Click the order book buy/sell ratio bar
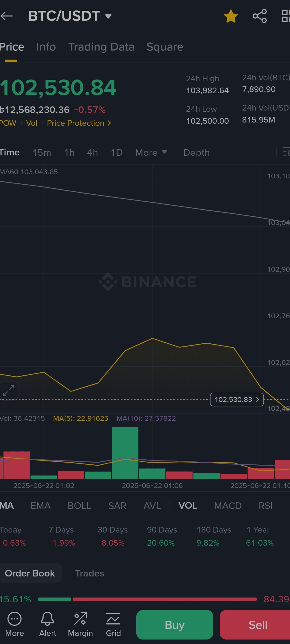Viewport: 290px width, 644px height. 147,599
